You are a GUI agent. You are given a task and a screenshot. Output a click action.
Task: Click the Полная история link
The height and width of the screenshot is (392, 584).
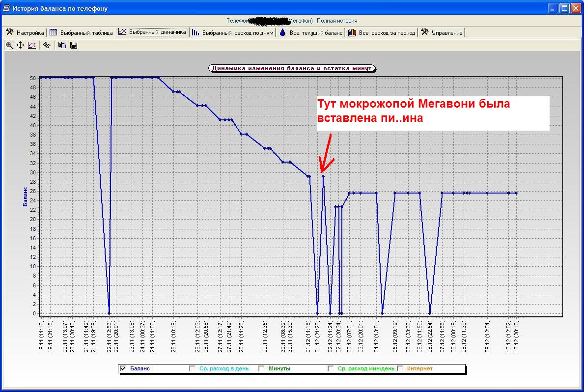coord(337,21)
